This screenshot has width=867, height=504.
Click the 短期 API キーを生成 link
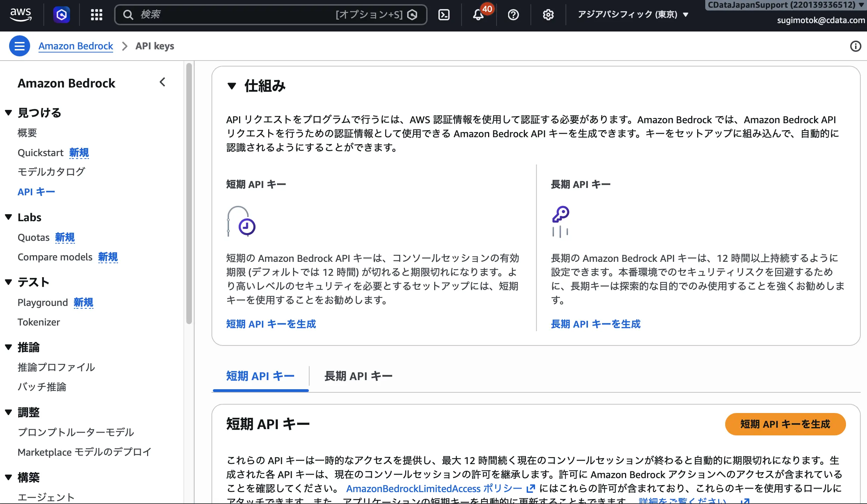(271, 324)
